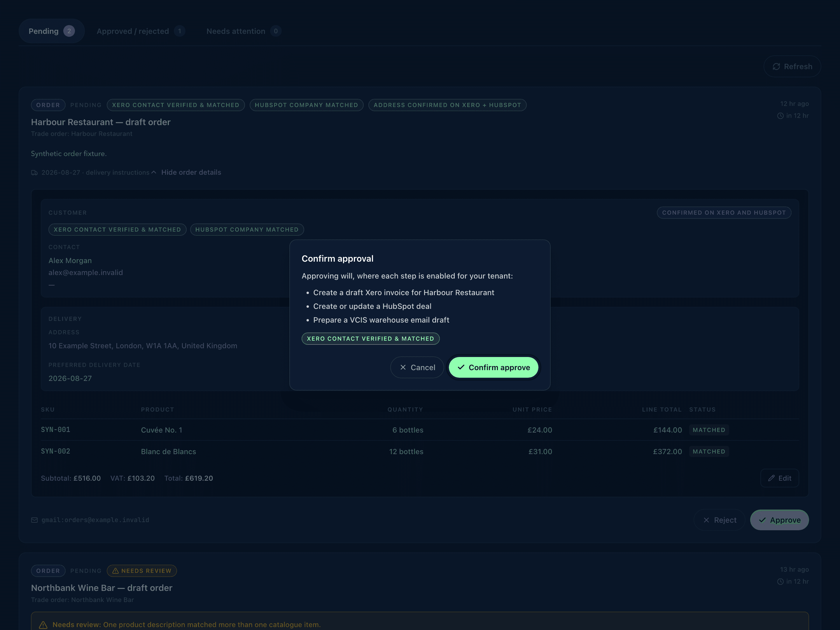Click line total £372.00
The height and width of the screenshot is (630, 840).
pyautogui.click(x=667, y=452)
